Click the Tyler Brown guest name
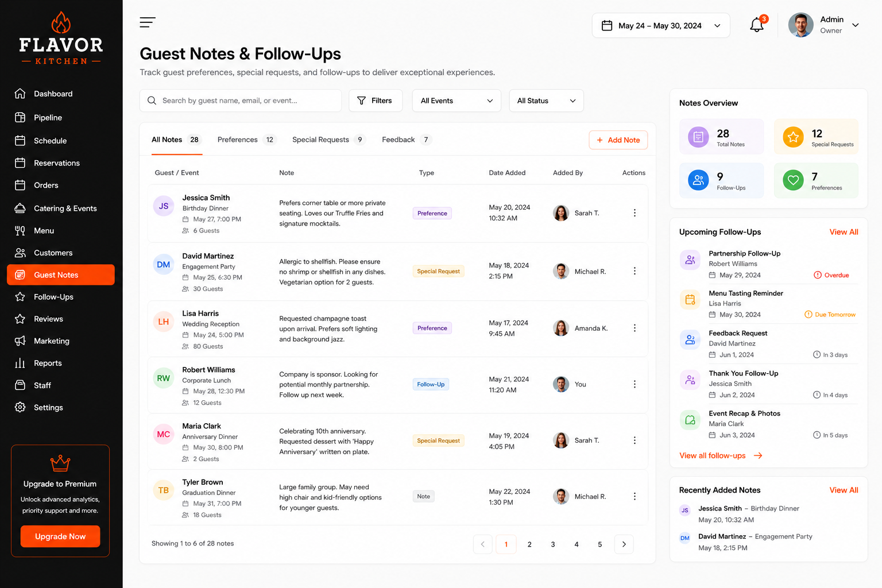Image resolution: width=882 pixels, height=588 pixels. click(203, 482)
